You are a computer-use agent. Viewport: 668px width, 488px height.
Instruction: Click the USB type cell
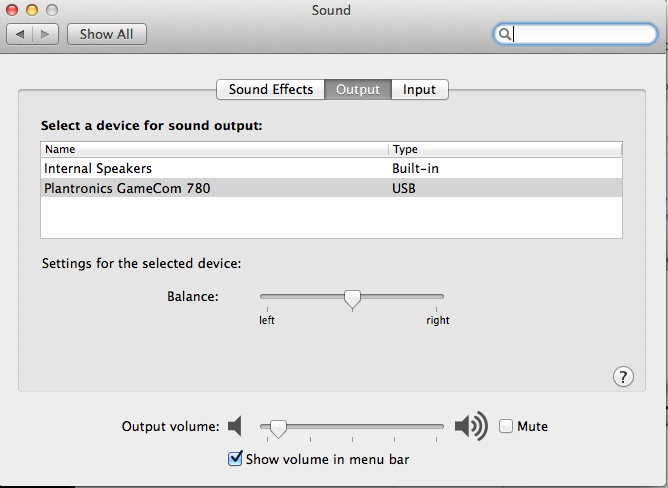tap(403, 188)
